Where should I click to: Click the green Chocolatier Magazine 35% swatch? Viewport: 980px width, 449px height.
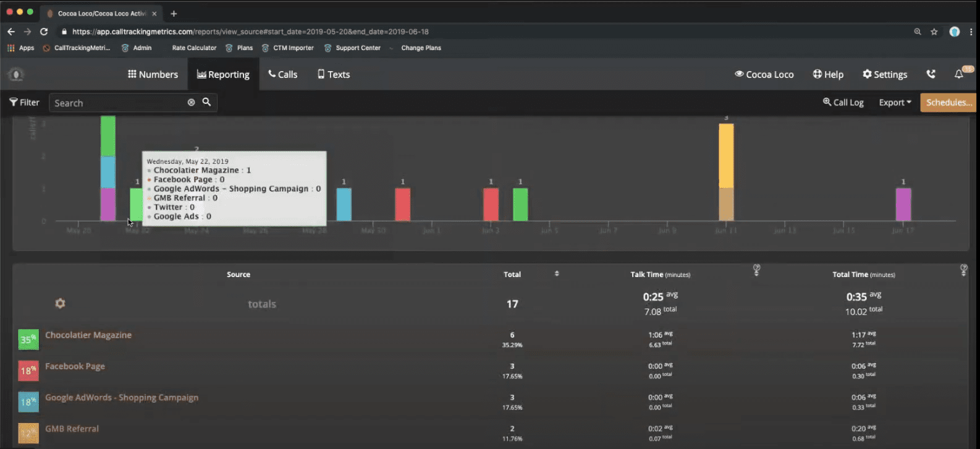coord(28,340)
